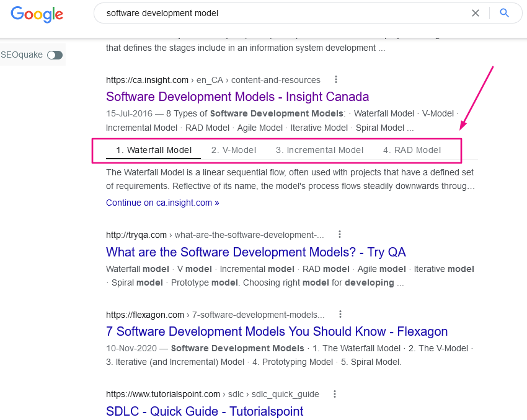This screenshot has width=527, height=420.
Task: Switch to the V-Model tab
Action: [x=234, y=149]
